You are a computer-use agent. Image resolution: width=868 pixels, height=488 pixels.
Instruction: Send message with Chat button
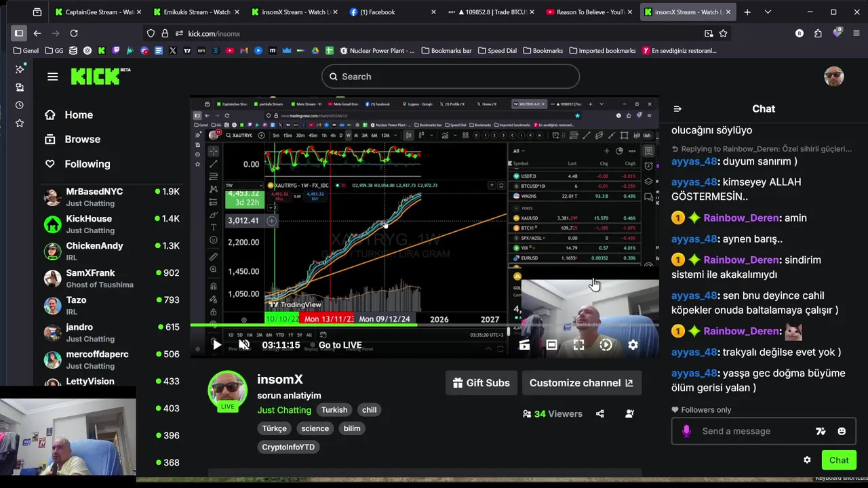[839, 460]
